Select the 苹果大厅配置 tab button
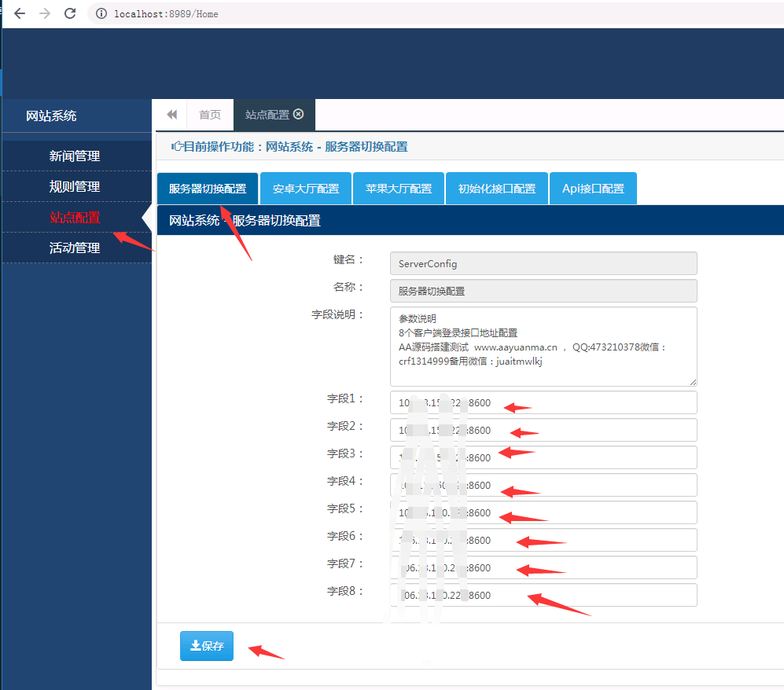The height and width of the screenshot is (690, 784). [x=399, y=188]
